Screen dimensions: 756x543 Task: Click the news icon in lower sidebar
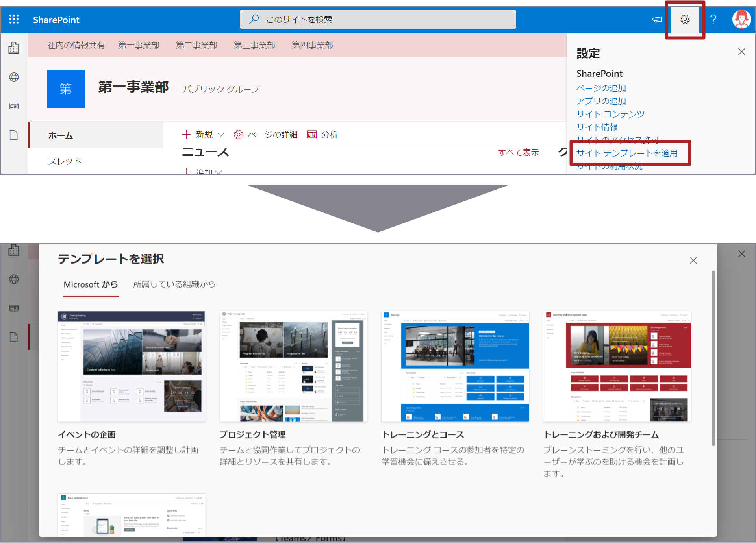pyautogui.click(x=14, y=308)
